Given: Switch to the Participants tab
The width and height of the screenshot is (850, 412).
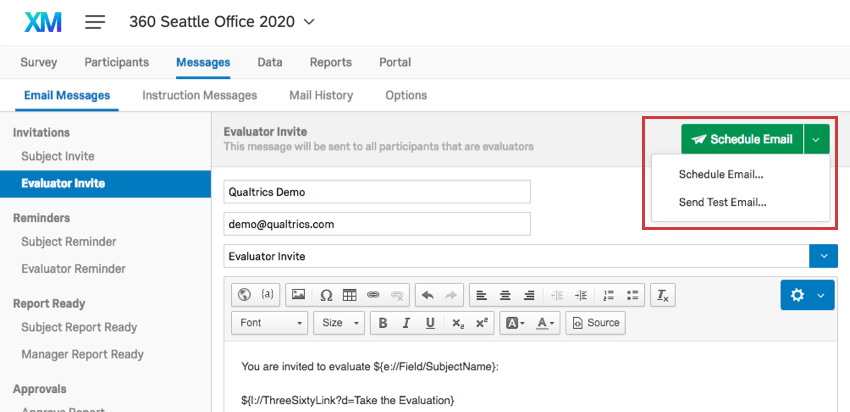Looking at the screenshot, I should 116,62.
